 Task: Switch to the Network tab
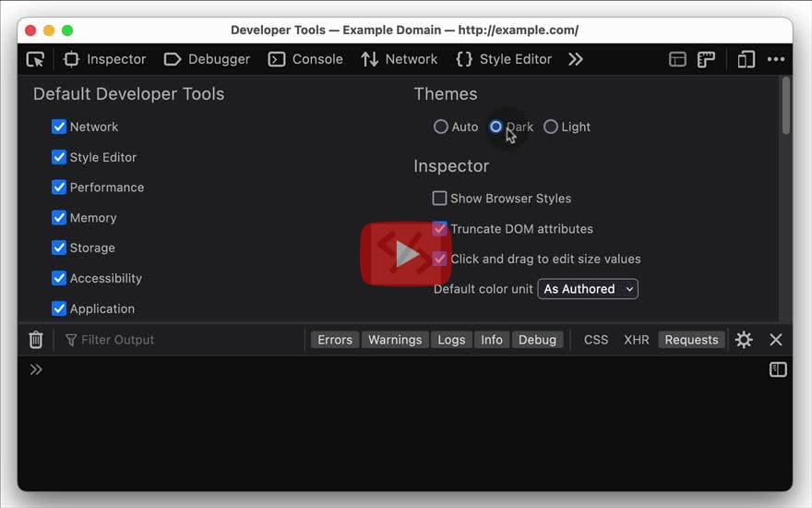(x=400, y=60)
